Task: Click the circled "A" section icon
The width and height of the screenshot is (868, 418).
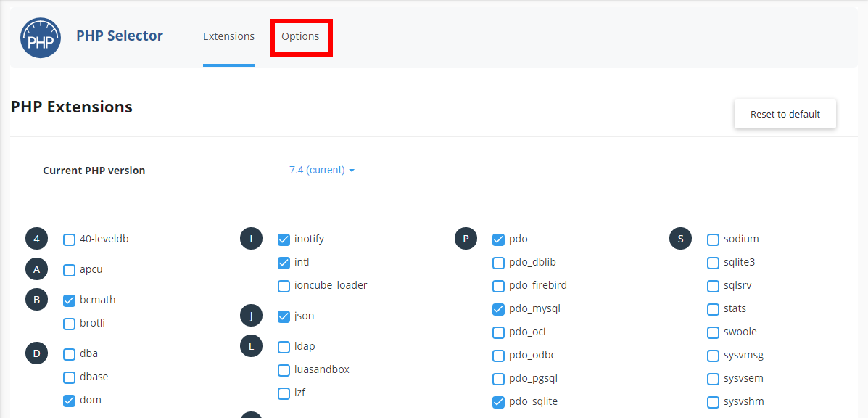Action: pyautogui.click(x=36, y=269)
